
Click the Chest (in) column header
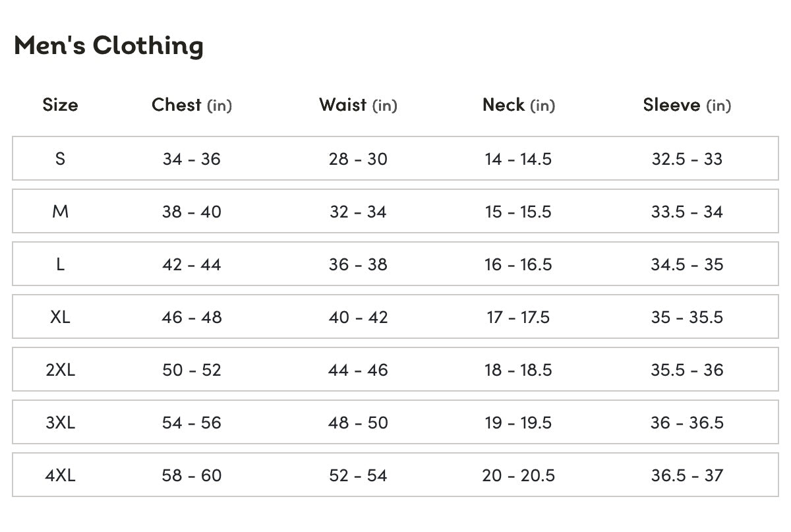[192, 105]
